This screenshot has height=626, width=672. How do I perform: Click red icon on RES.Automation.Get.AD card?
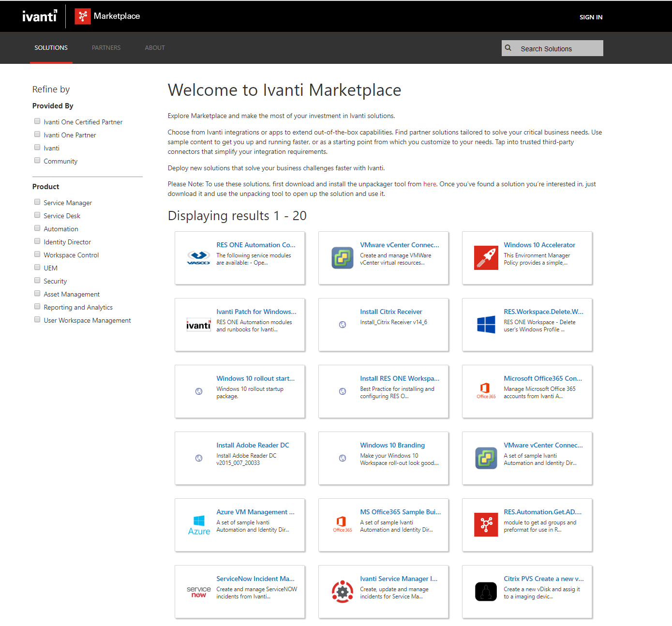(x=486, y=525)
